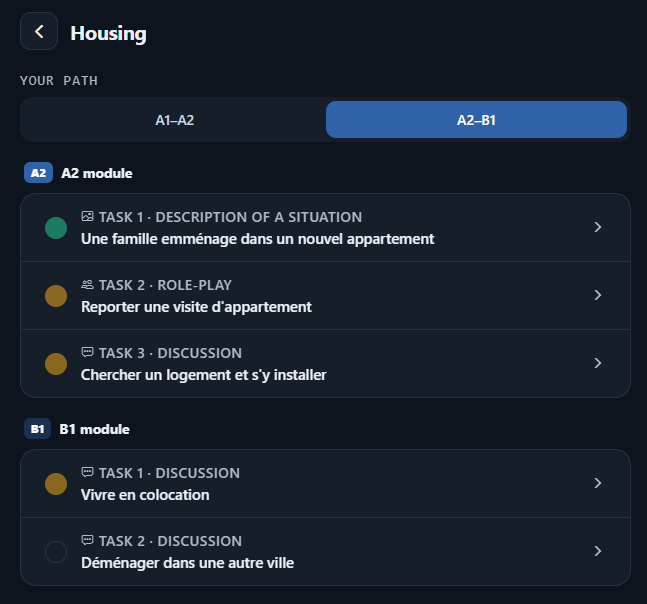
Task: Open Reporter une visite d'appartement task
Action: point(325,295)
